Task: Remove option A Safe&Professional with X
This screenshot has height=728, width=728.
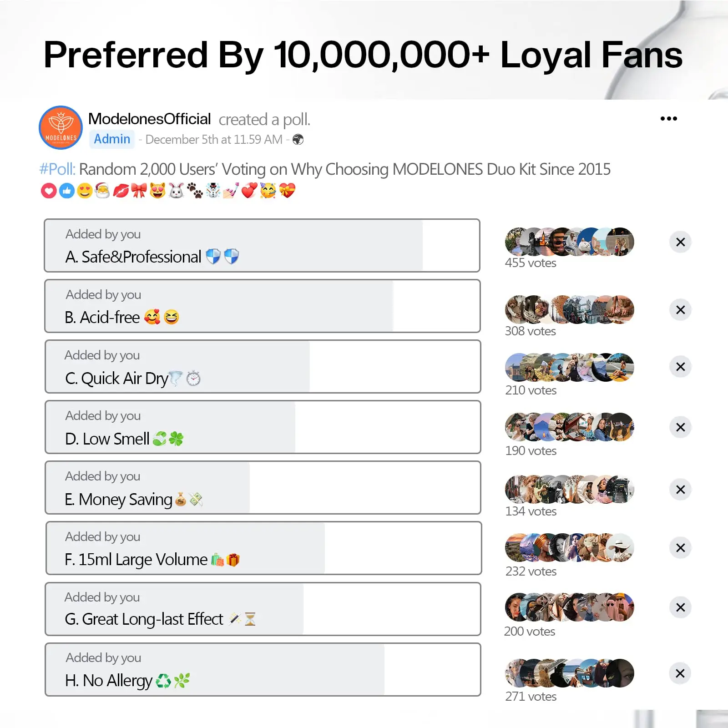Action: 680,242
